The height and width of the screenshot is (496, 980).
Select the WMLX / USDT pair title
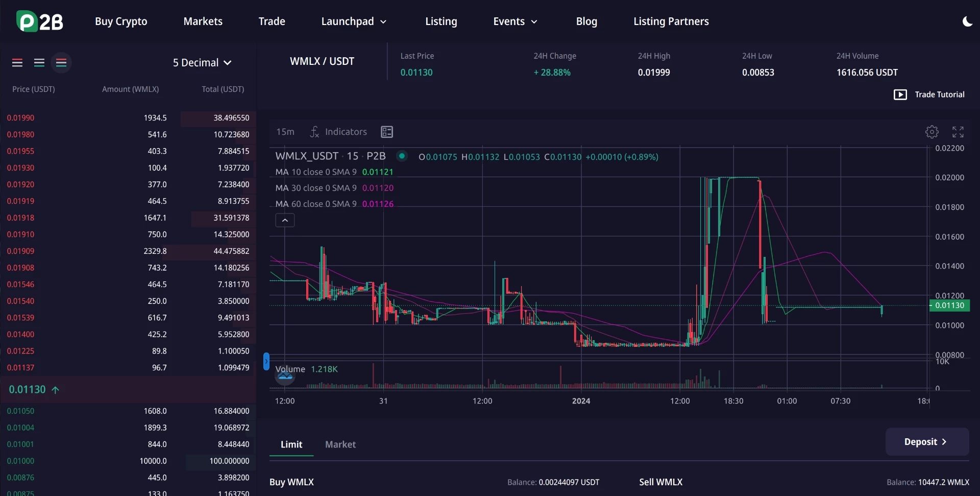coord(322,61)
